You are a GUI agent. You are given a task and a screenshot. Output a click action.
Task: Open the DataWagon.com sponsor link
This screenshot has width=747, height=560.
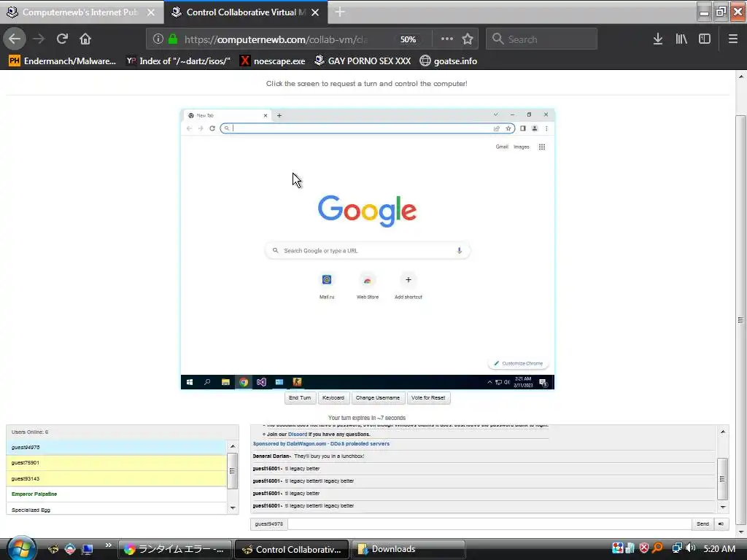coord(321,444)
